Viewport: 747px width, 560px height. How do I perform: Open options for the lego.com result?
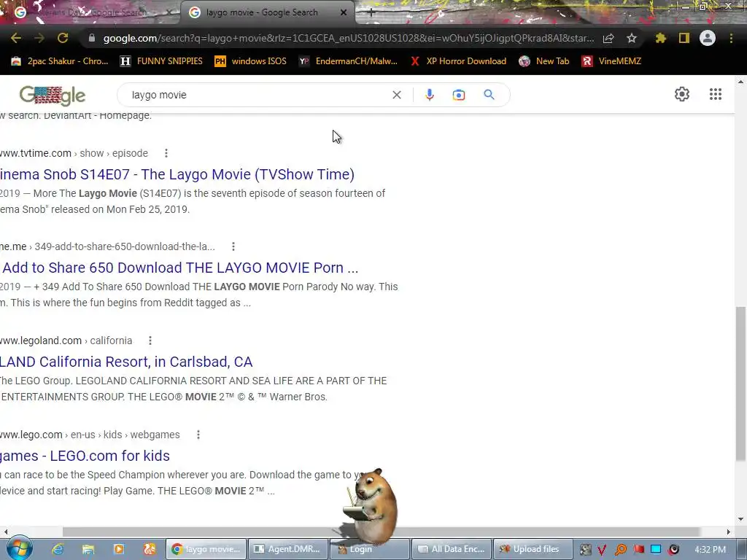[198, 435]
